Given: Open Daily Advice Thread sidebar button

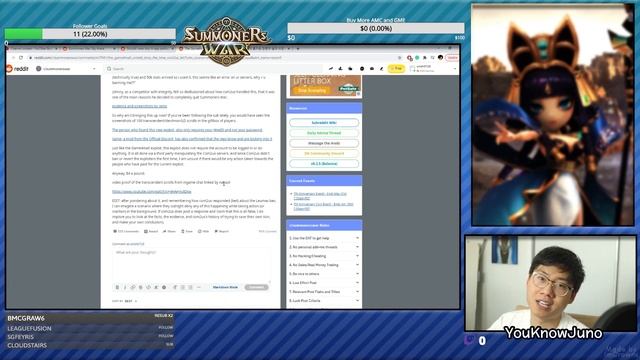Looking at the screenshot, I should click(x=324, y=133).
